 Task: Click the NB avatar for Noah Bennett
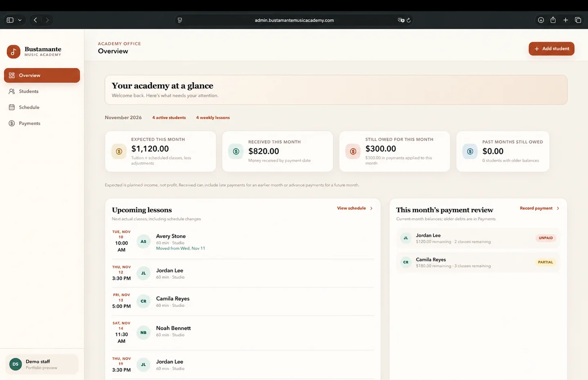coord(143,333)
